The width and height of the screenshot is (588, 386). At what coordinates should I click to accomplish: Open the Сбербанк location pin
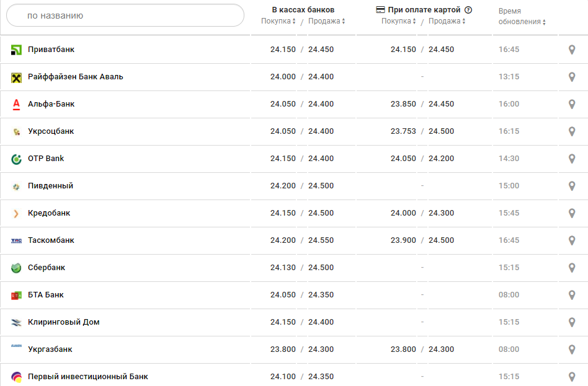(x=572, y=268)
